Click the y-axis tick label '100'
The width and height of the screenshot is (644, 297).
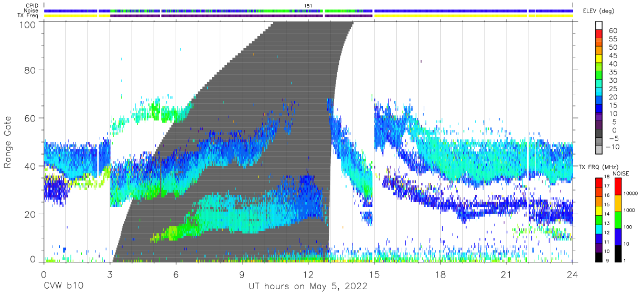[29, 24]
